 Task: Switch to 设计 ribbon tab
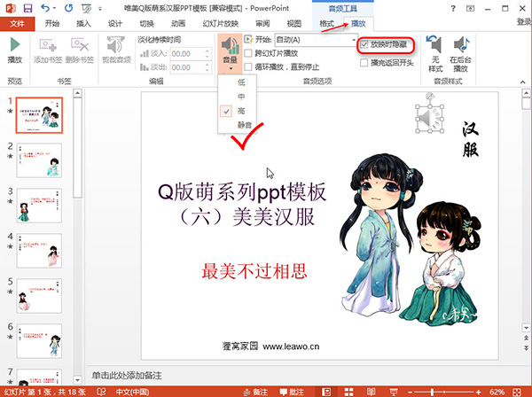tap(115, 23)
